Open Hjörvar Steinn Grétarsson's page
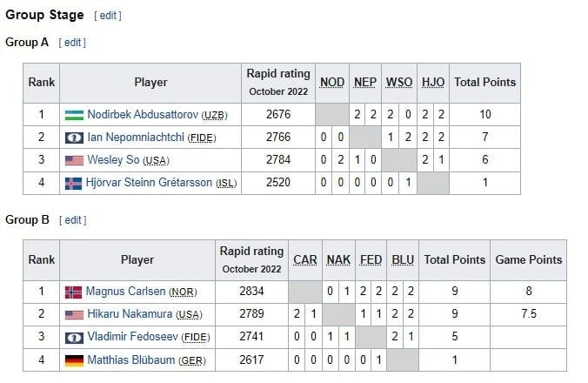 (x=149, y=182)
